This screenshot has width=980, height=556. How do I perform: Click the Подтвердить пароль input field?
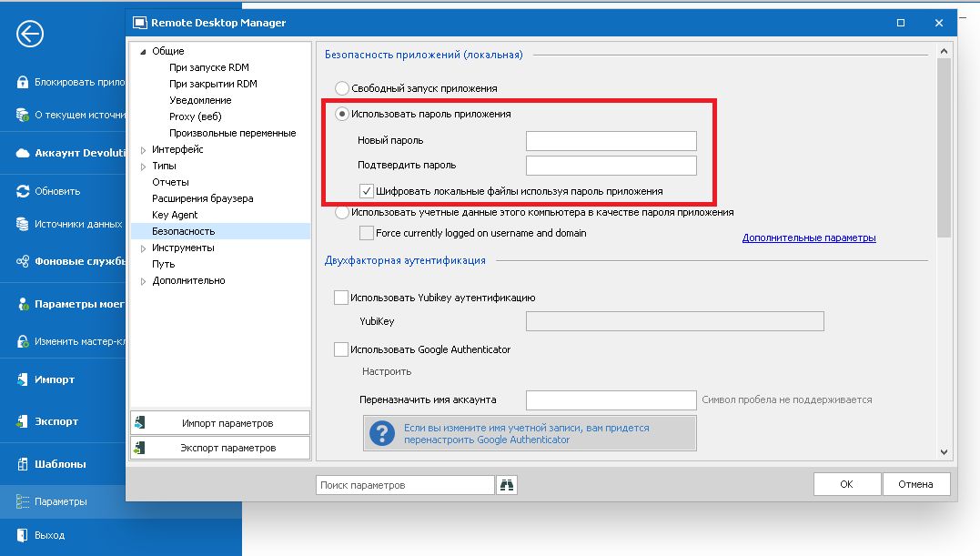pyautogui.click(x=611, y=166)
